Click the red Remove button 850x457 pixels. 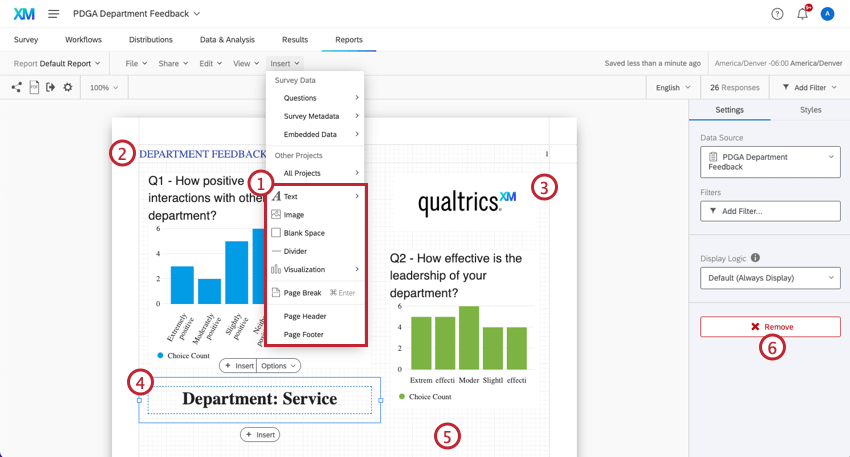click(x=770, y=327)
